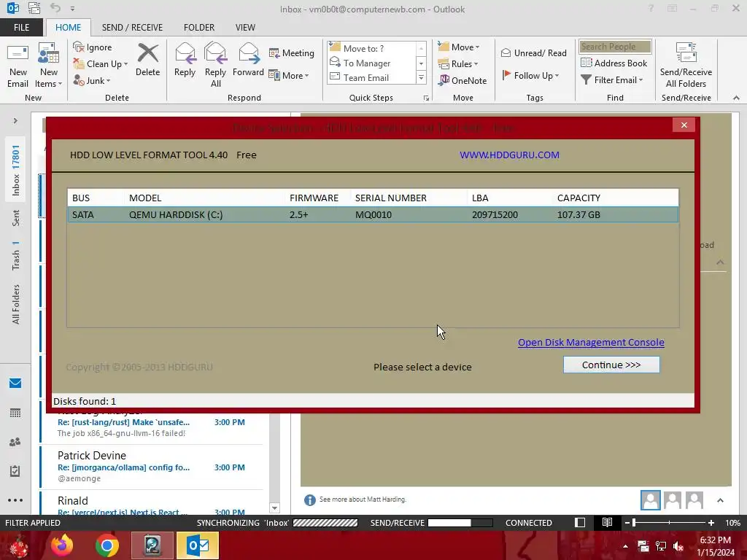
Task: Click the Continue >>> button
Action: pyautogui.click(x=611, y=365)
